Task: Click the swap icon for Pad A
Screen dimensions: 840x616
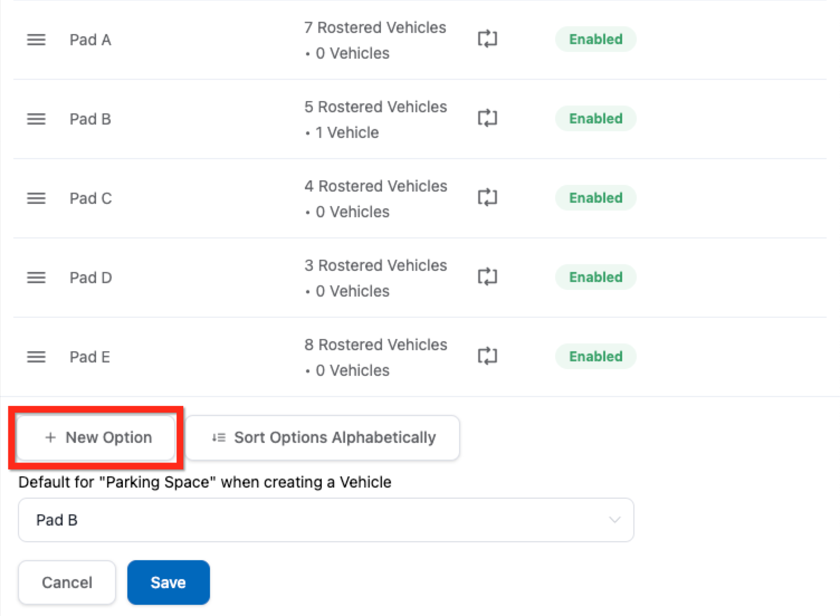Action: coord(487,39)
